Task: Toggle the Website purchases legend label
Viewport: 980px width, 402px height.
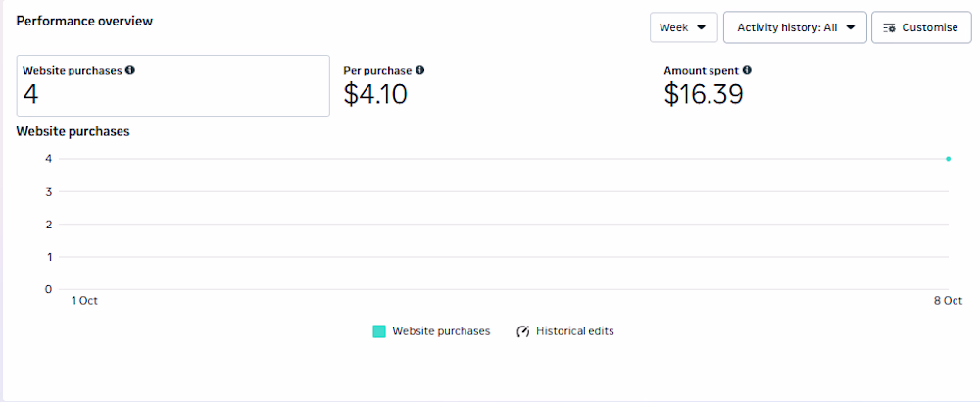Action: 441,331
